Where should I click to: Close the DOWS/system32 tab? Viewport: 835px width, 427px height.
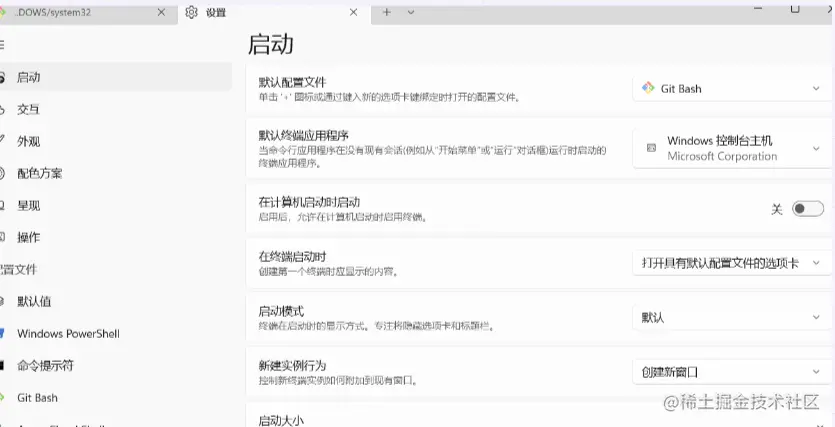tap(161, 12)
